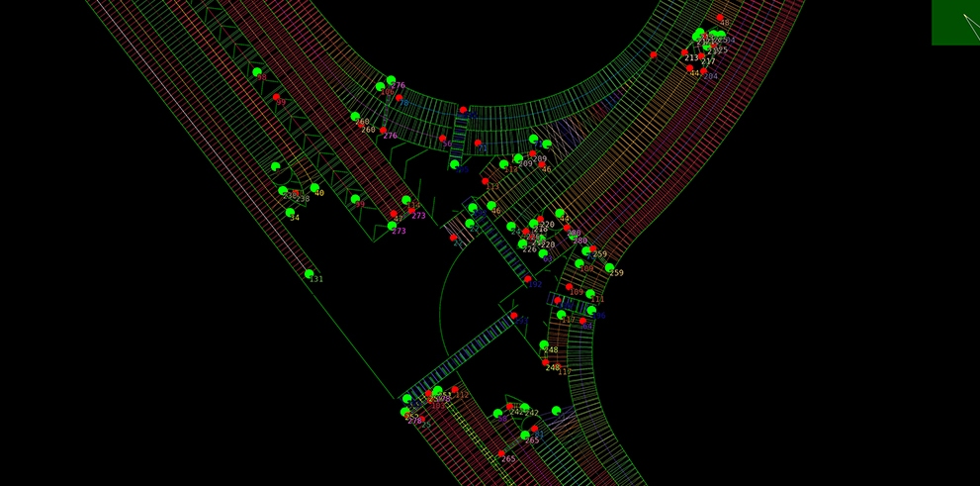Select the green node labeled 260

click(x=355, y=117)
